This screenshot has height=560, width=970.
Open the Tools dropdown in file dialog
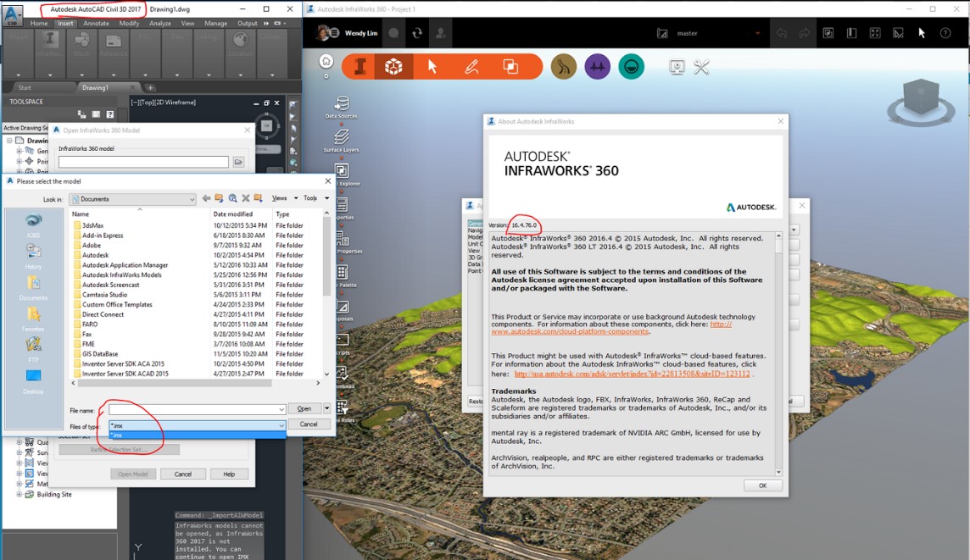pyautogui.click(x=316, y=198)
